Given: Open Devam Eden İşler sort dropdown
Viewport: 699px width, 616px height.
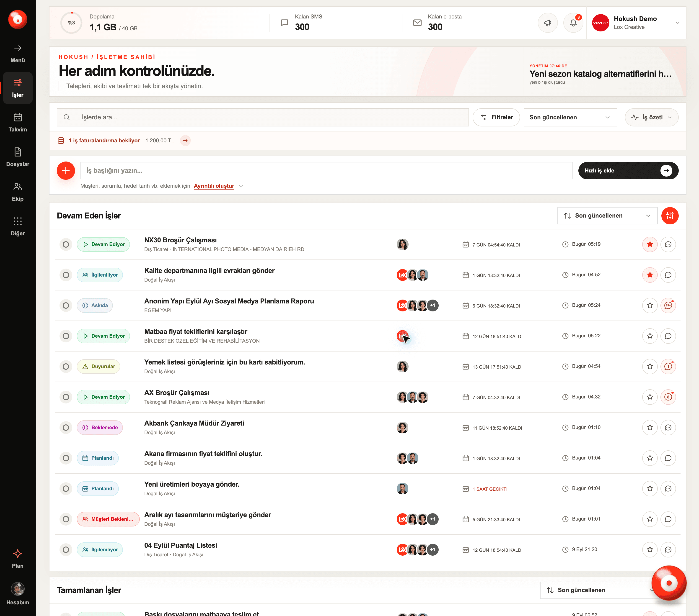Looking at the screenshot, I should (607, 216).
